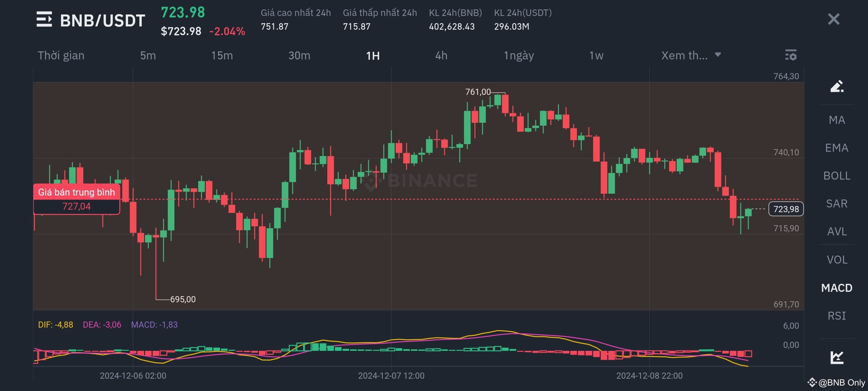Toggle the RSI indicator on
The image size is (868, 391).
tap(837, 316)
